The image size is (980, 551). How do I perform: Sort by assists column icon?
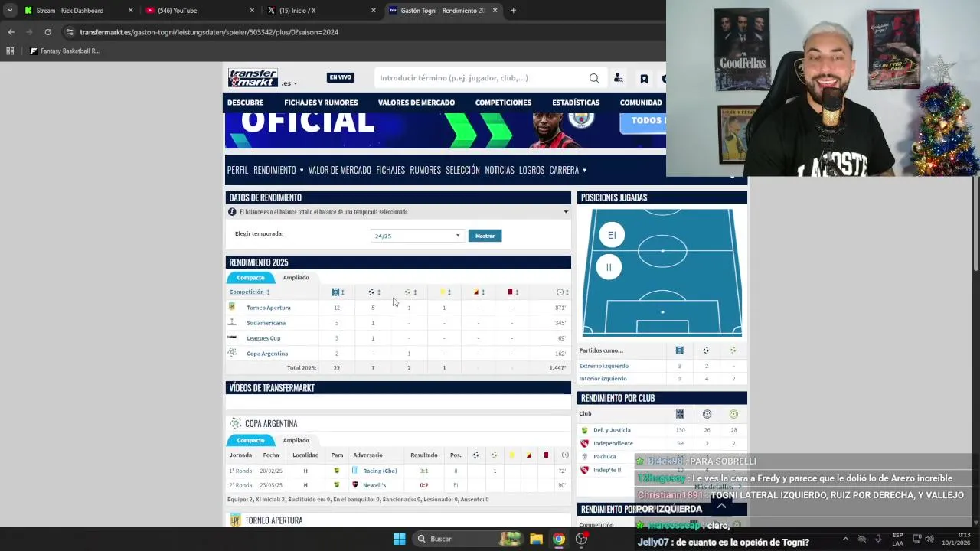pos(407,292)
